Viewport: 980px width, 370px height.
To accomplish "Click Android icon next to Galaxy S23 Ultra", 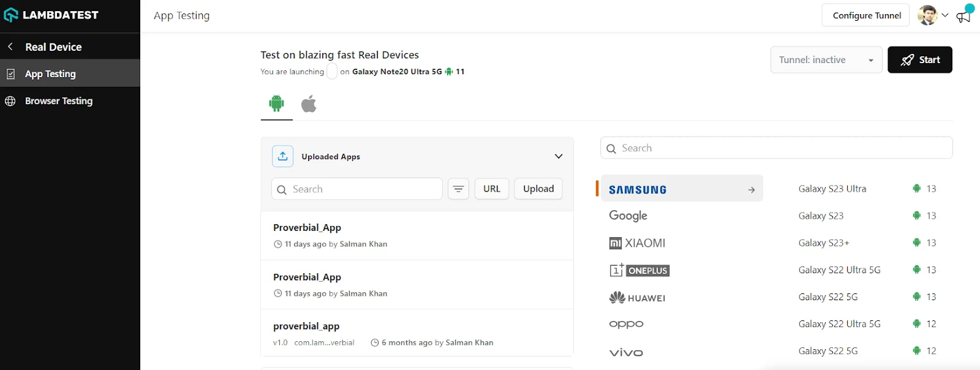I will (916, 189).
